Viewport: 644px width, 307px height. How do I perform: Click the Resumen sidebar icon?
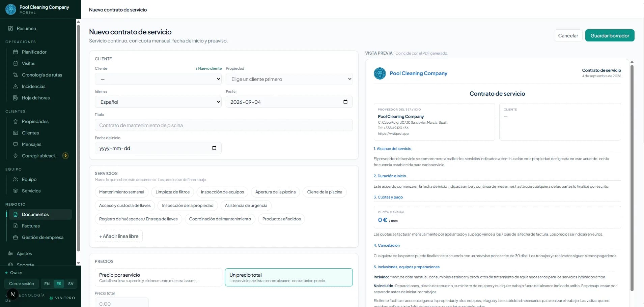pyautogui.click(x=10, y=28)
